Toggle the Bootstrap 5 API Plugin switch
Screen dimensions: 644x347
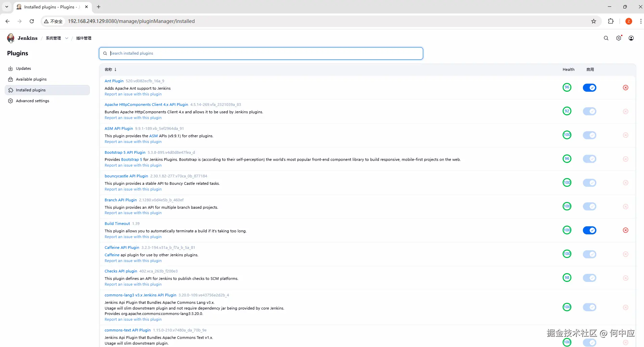[x=590, y=159]
